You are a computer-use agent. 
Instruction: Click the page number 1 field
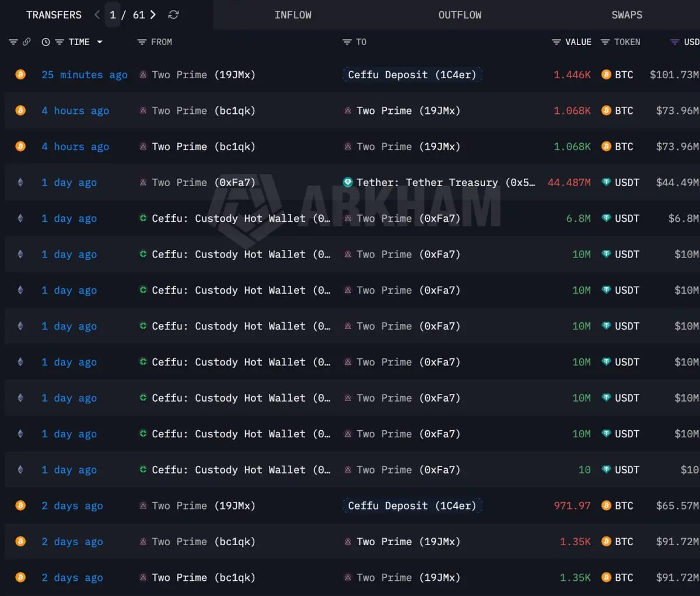(113, 15)
